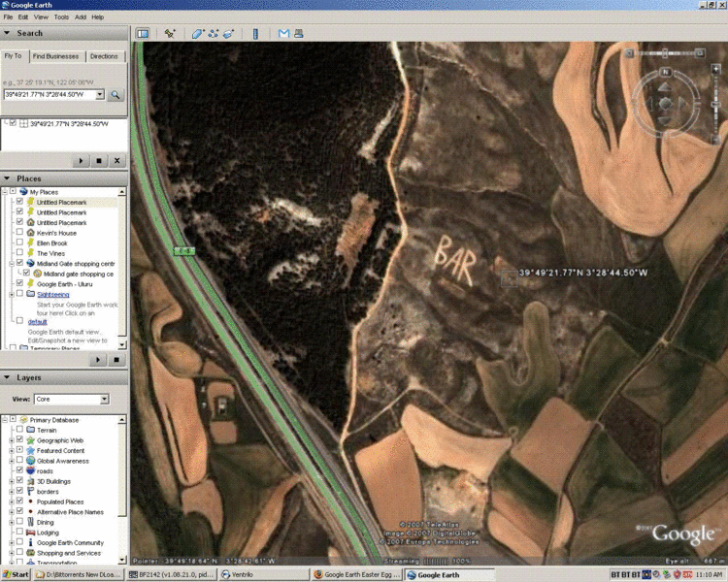The width and height of the screenshot is (728, 582).
Task: Disable the roads layer checkbox
Action: [x=19, y=470]
